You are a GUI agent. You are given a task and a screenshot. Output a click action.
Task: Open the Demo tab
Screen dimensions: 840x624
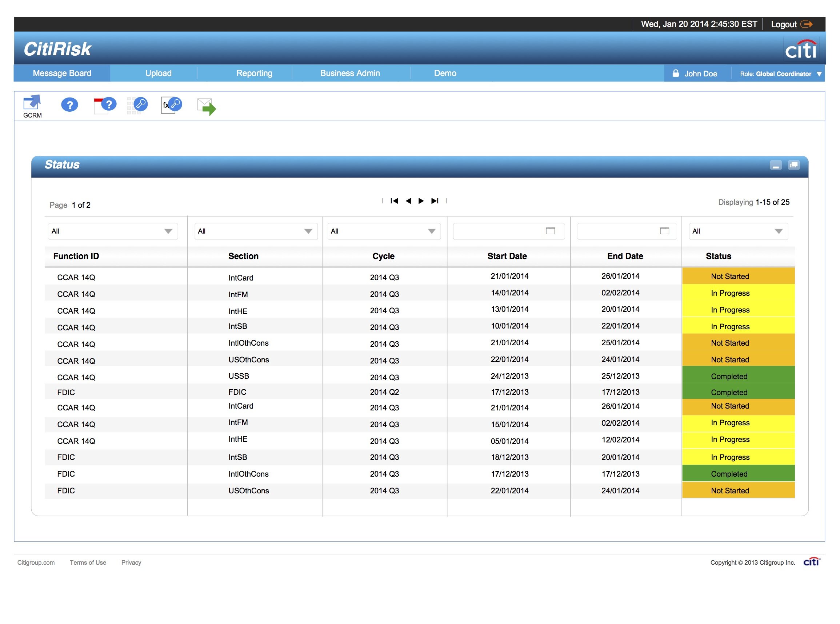click(445, 73)
